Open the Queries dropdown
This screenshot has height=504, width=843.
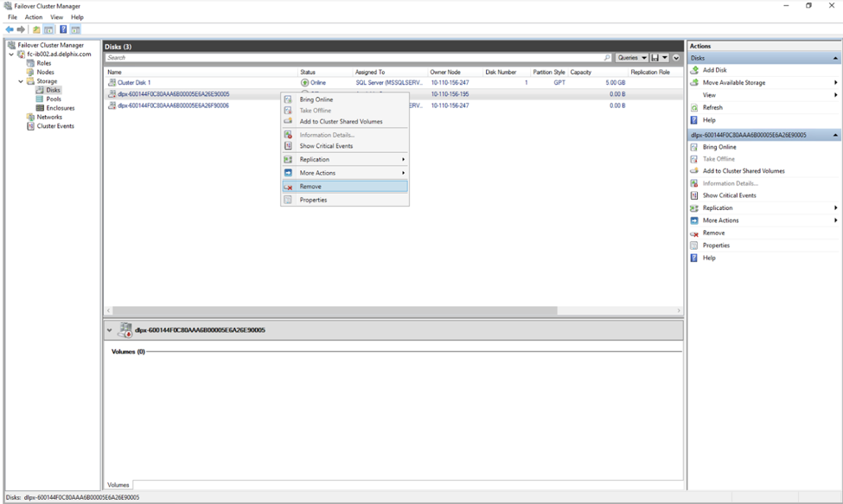[631, 58]
